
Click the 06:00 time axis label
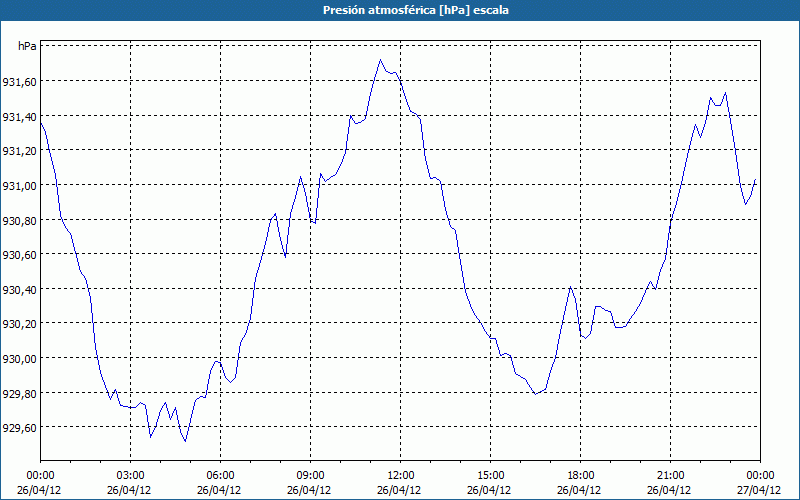[x=220, y=476]
